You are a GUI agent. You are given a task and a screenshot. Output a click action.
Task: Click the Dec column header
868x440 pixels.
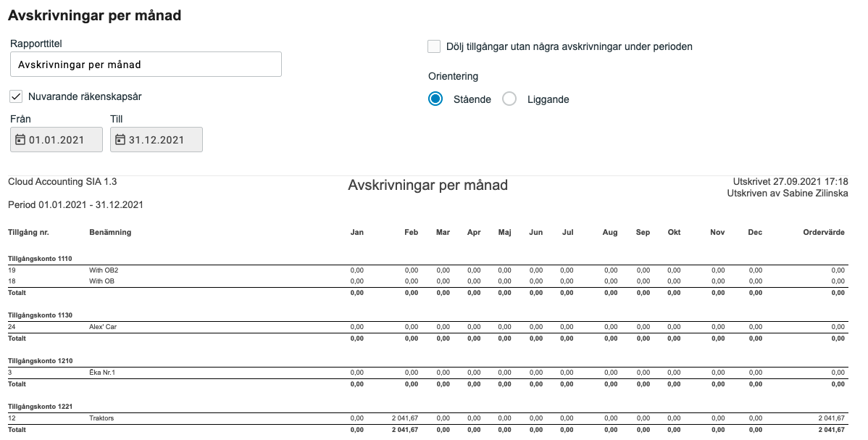pyautogui.click(x=755, y=233)
